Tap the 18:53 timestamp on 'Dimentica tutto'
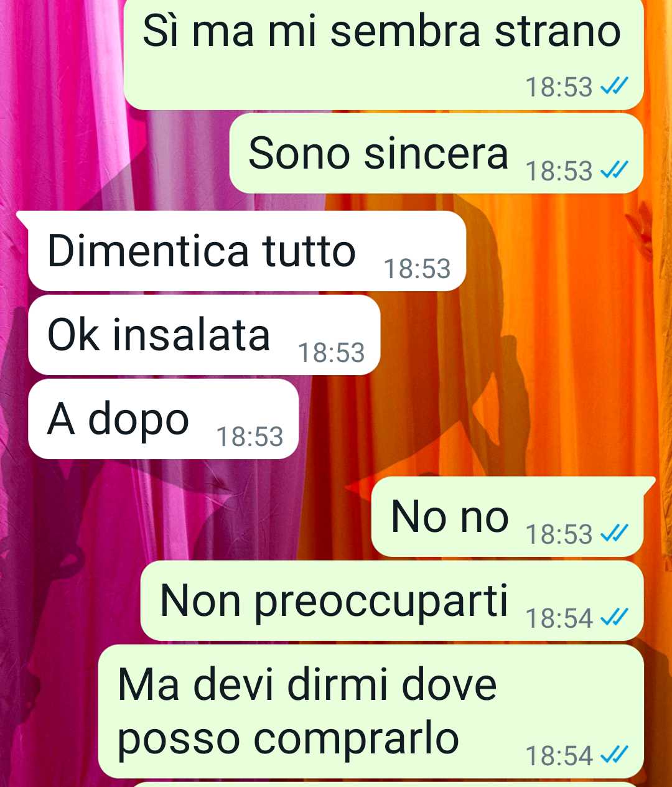Screen dimensions: 672x787 tap(417, 269)
